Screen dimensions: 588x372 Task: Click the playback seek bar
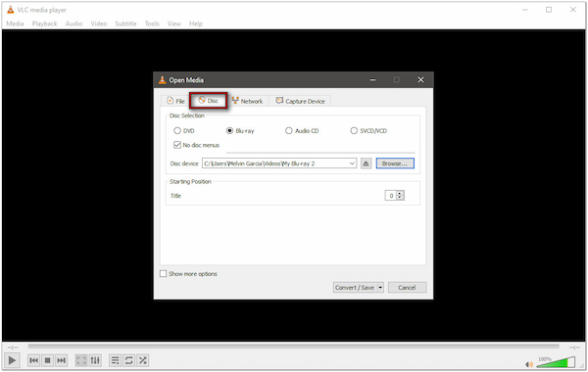click(294, 347)
